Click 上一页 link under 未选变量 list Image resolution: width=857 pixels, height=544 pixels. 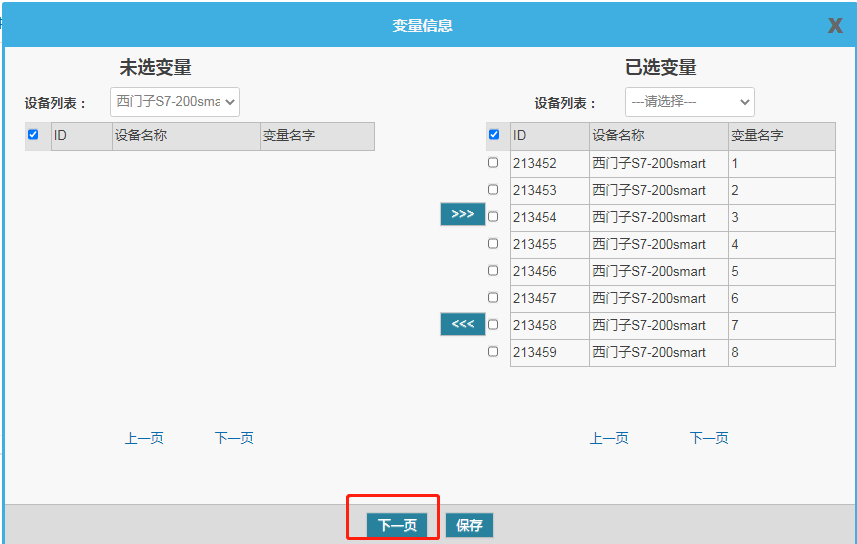point(144,438)
